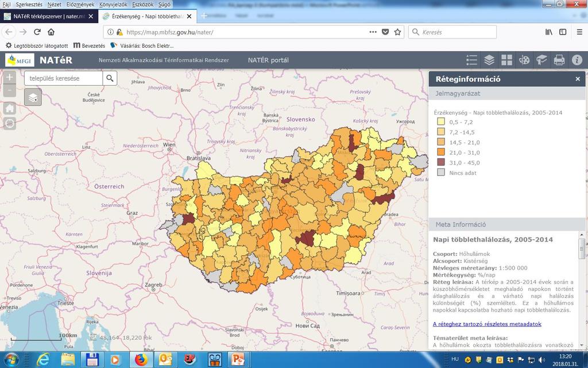Collapse the Meta Információ section header

506,225
